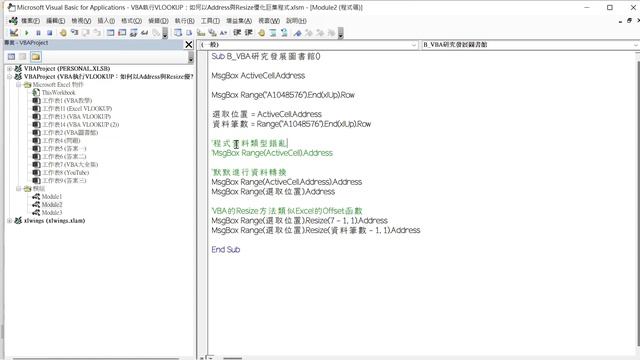This screenshot has width=640, height=360.
Task: Open the Immediate Window from toolbar
Action: [122, 33]
